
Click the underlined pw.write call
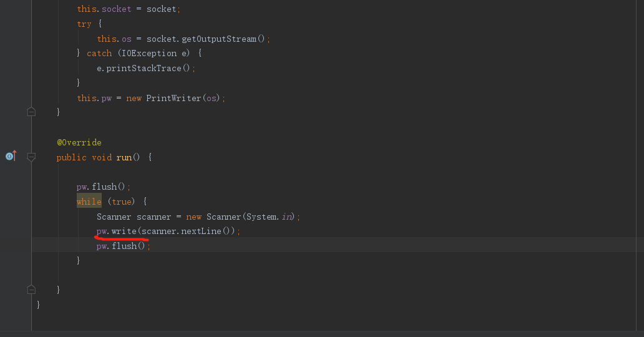point(117,231)
